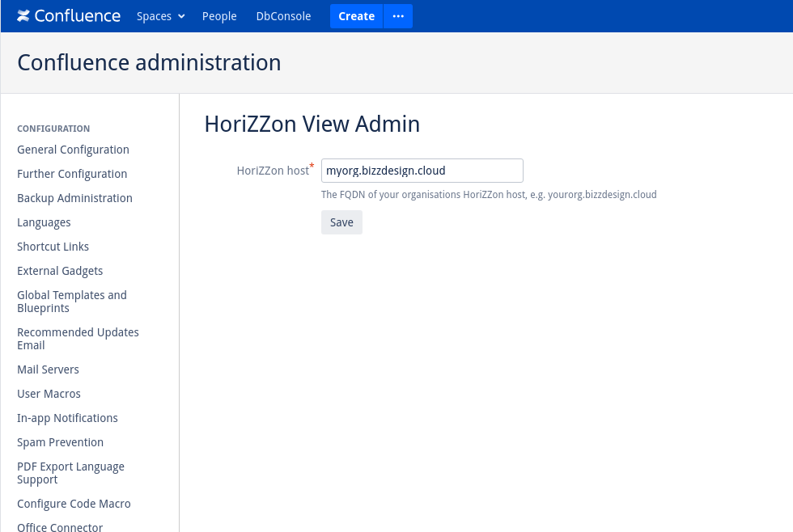The width and height of the screenshot is (793, 532).
Task: Open Global Templates and Blueprints
Action: pos(72,302)
